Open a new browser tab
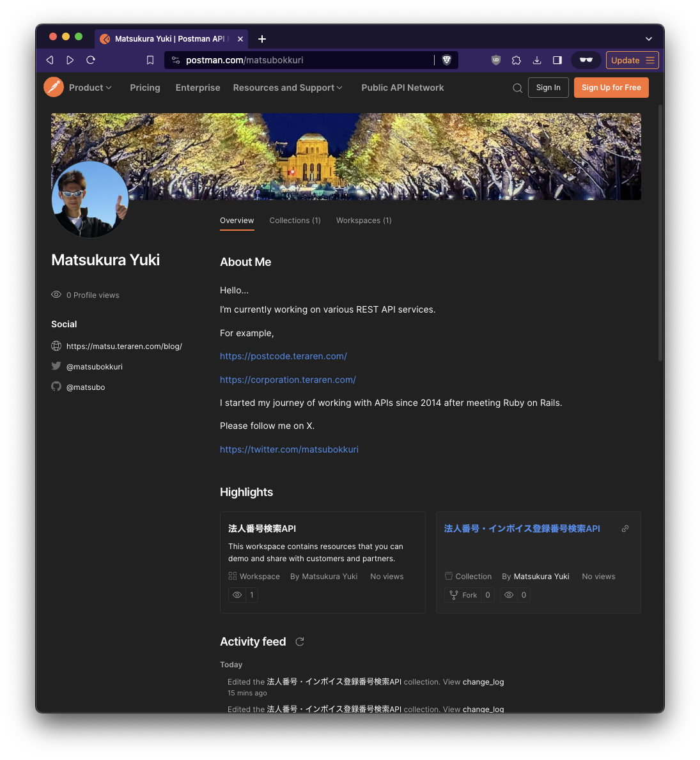This screenshot has height=760, width=700. click(x=261, y=39)
